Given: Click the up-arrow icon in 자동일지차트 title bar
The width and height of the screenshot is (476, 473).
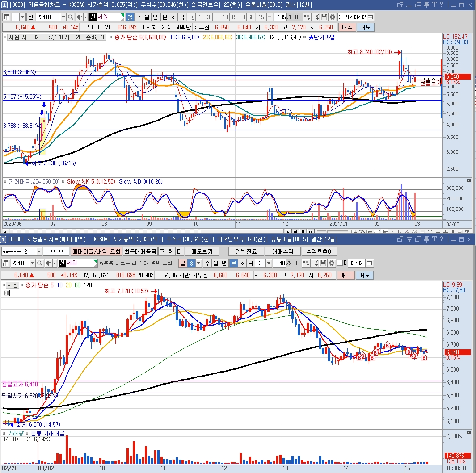Looking at the screenshot, I should click(409, 239).
